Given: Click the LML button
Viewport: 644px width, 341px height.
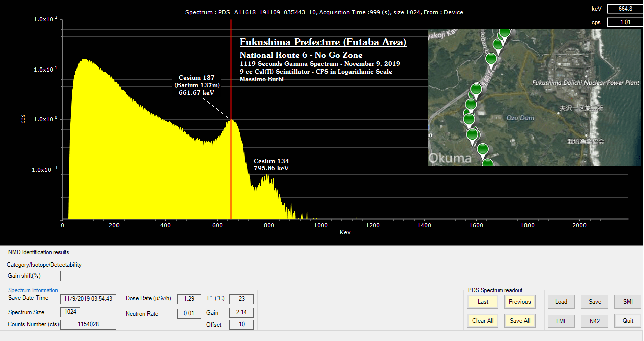Looking at the screenshot, I should (x=561, y=321).
